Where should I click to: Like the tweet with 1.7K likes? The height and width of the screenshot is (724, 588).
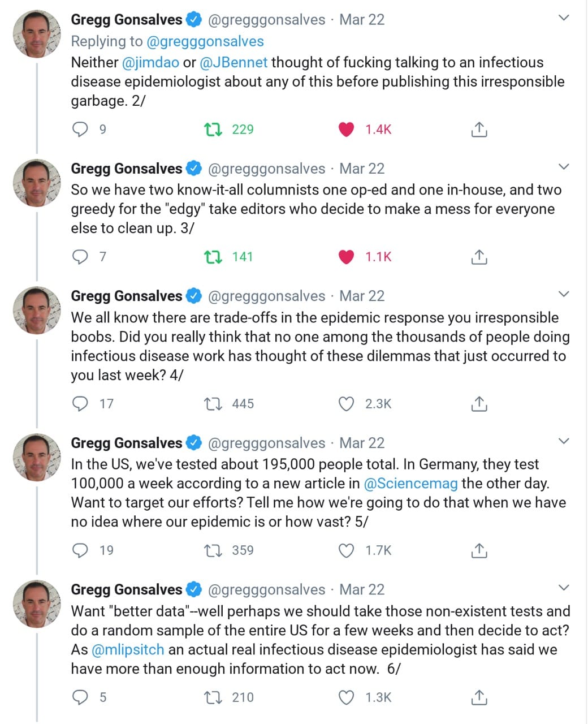[x=346, y=550]
